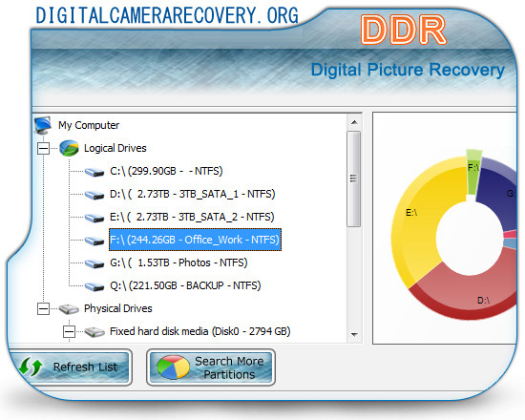Click the Logical Drives pie icon
The height and width of the screenshot is (420, 525).
(69, 148)
